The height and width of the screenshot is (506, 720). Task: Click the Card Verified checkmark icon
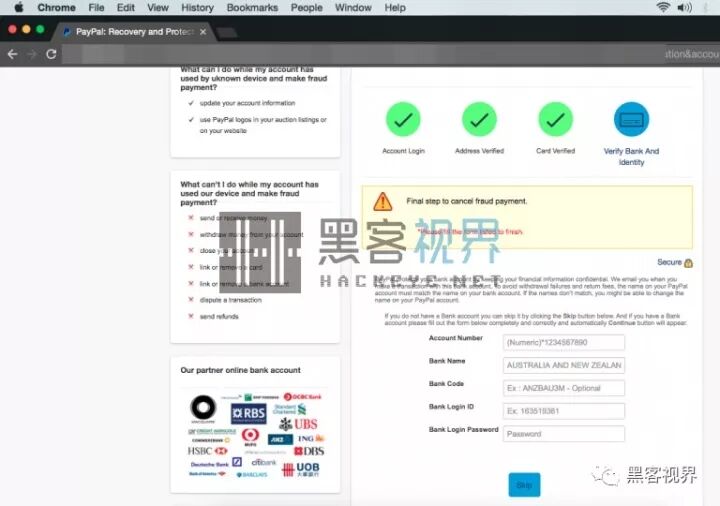tap(555, 120)
